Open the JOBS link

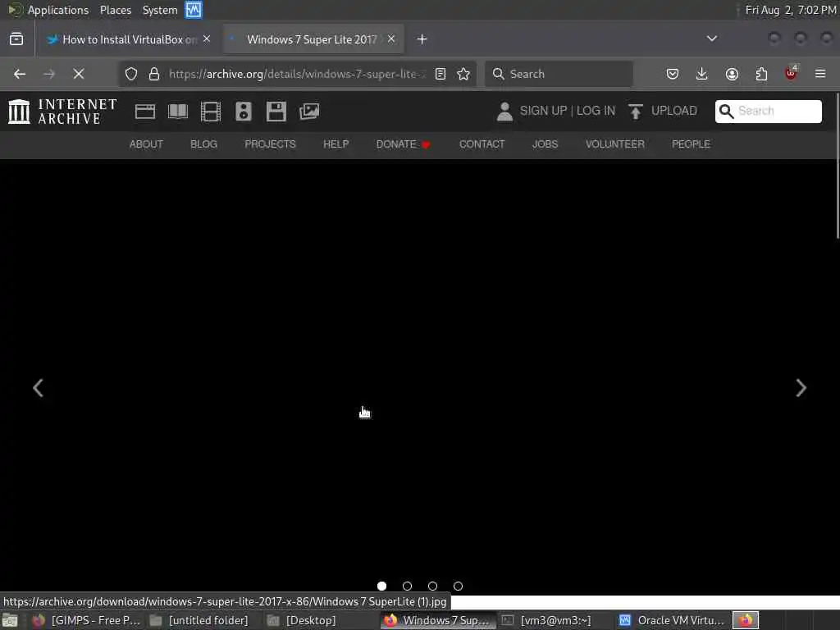click(545, 144)
